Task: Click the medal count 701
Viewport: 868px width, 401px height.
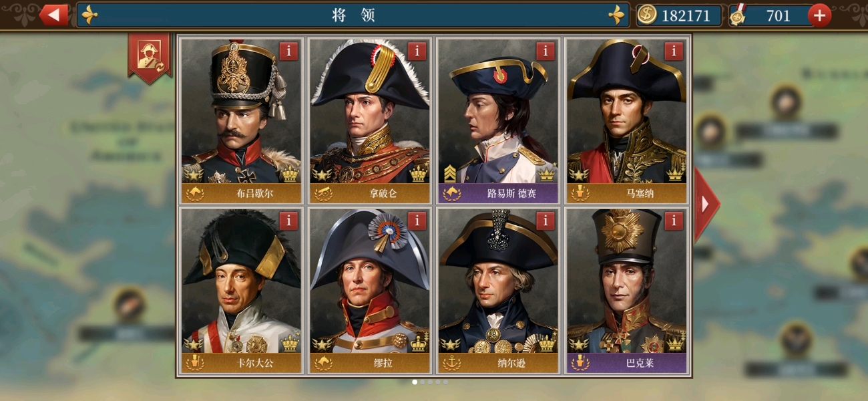Action: coord(778,15)
